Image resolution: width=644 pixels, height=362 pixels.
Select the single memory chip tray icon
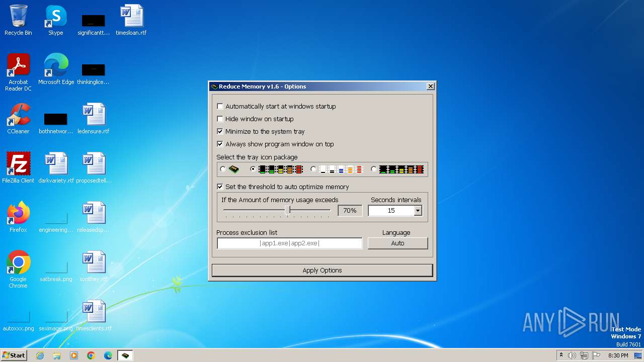click(223, 169)
